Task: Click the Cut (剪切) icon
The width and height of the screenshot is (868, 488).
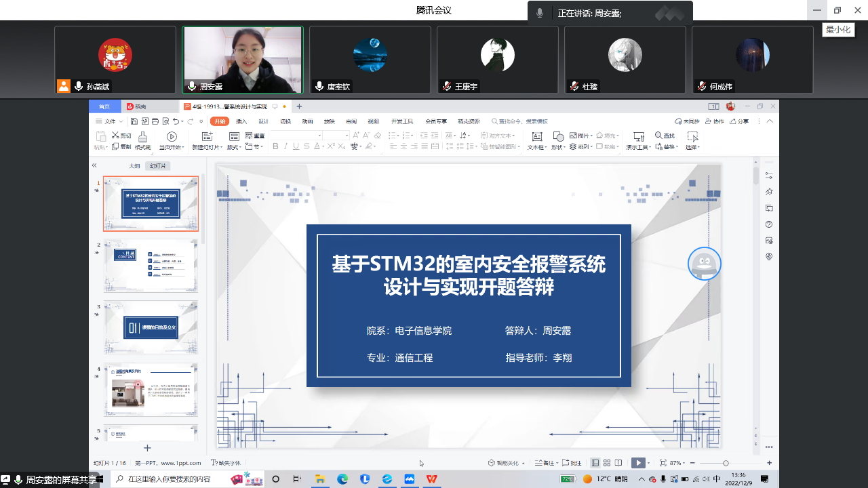Action: (x=121, y=136)
